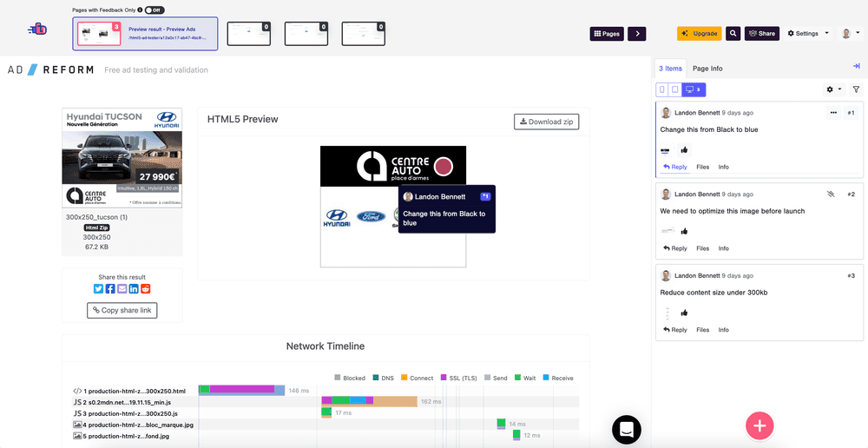
Task: Open Info on comment #1
Action: (x=724, y=167)
